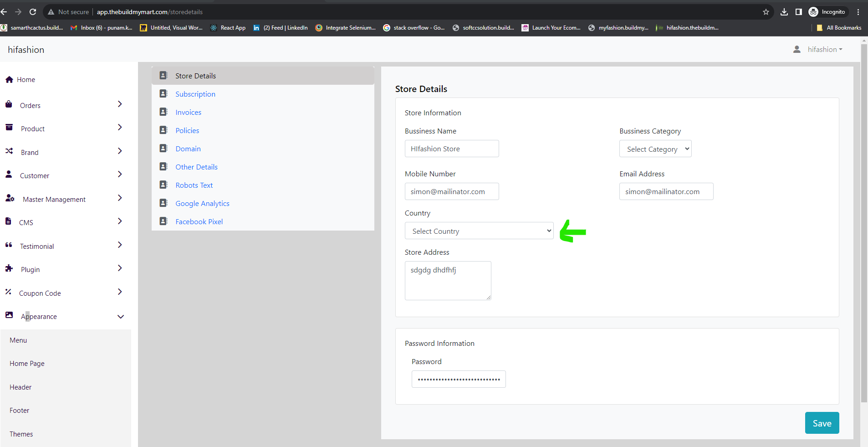
Task: Expand the Plugin submenu chevron
Action: (x=120, y=268)
